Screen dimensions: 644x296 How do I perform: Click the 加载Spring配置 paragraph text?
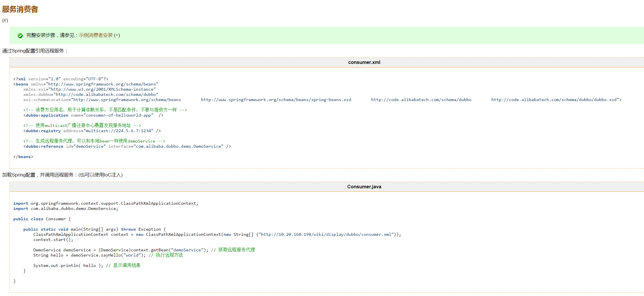[x=62, y=175]
